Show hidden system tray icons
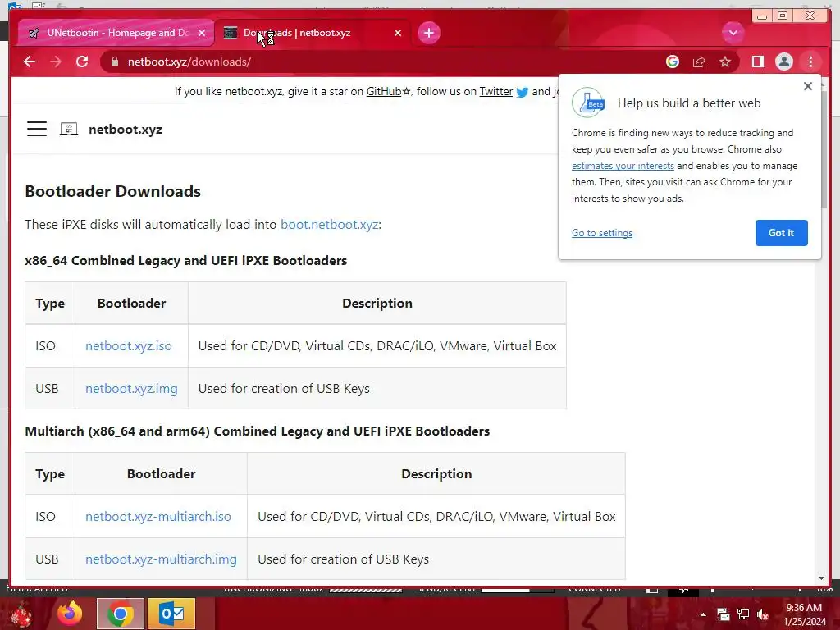Screen dimensions: 840x630 tap(703, 614)
